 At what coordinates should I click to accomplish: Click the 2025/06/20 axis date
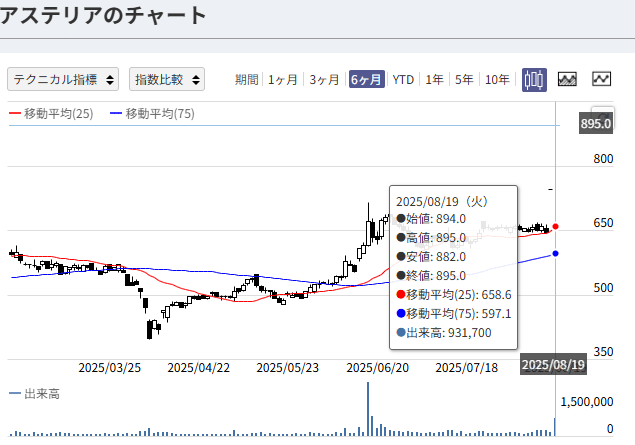click(377, 368)
